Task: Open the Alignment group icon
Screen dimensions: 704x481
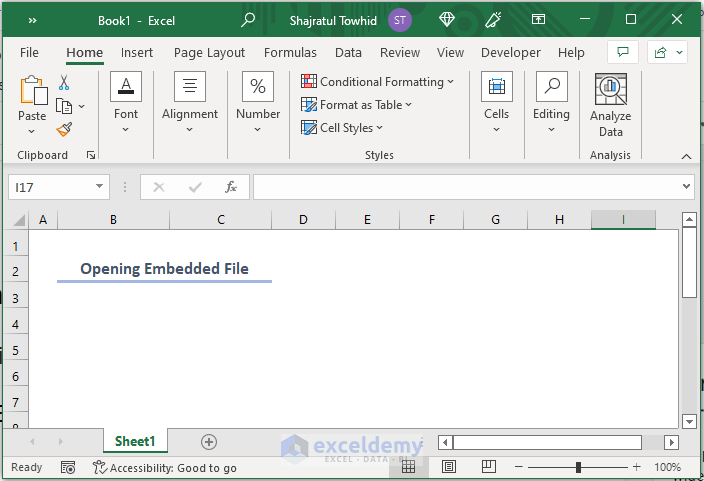Action: (x=190, y=86)
